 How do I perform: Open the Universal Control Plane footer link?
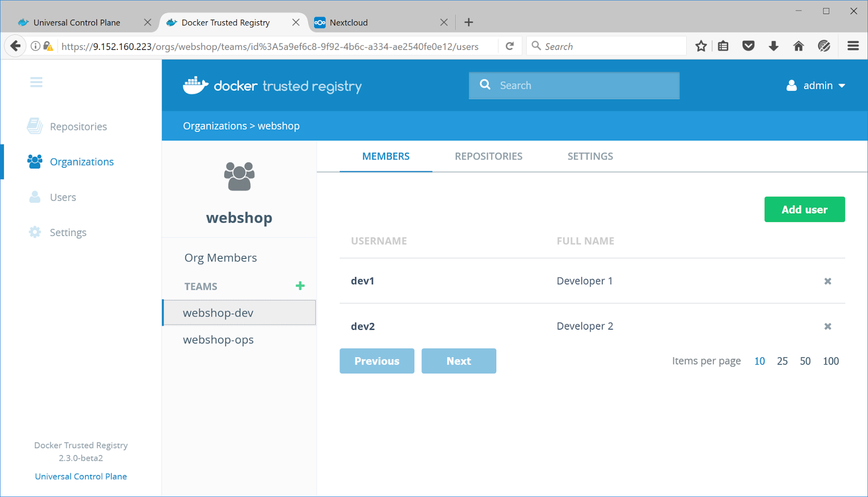(x=81, y=476)
